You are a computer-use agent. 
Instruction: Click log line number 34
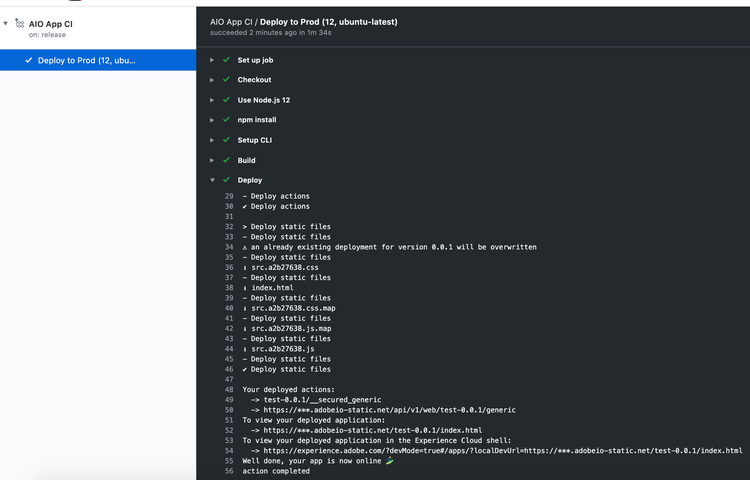229,247
